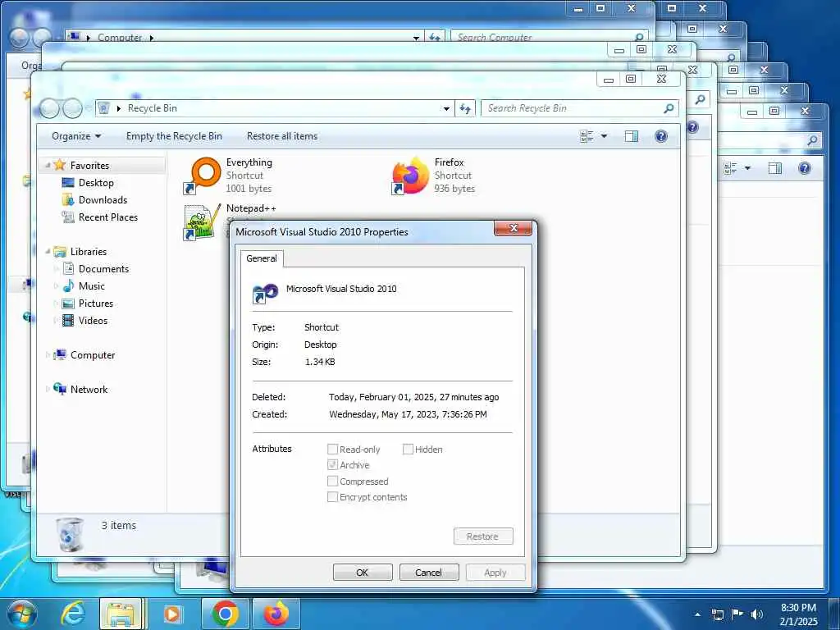Select Music library in sidebar
This screenshot has height=630, width=840.
(91, 286)
